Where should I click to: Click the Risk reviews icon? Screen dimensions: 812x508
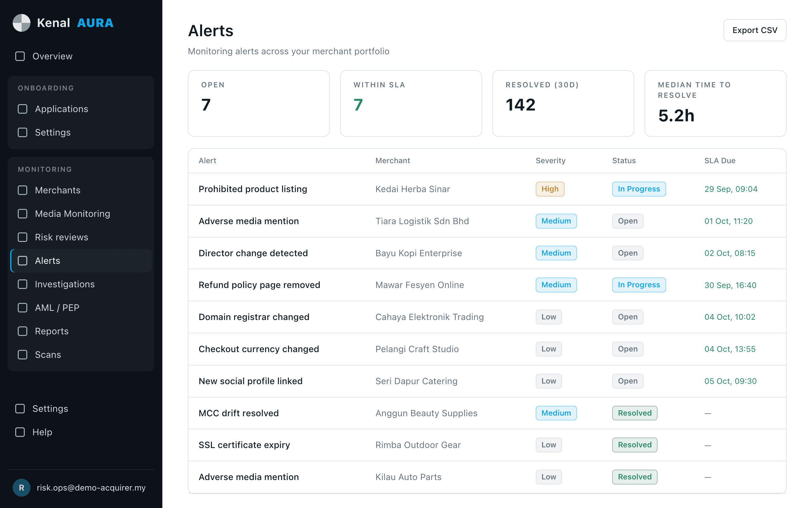23,237
